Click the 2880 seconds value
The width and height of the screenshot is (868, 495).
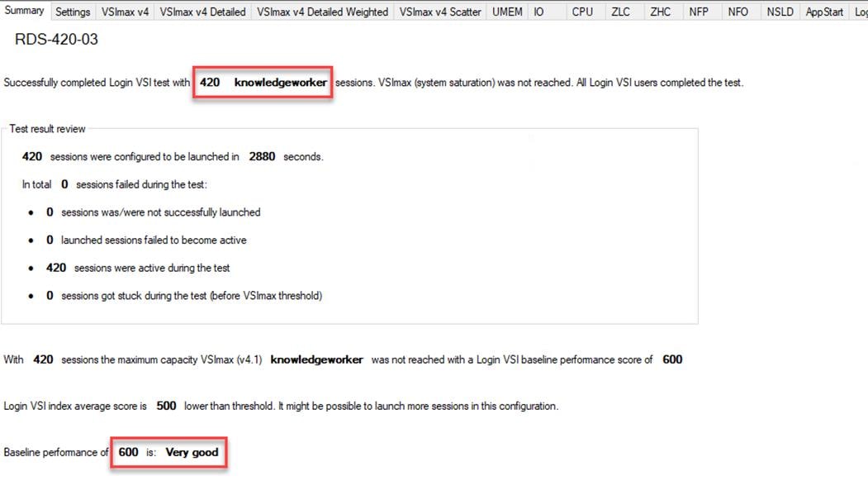[262, 157]
